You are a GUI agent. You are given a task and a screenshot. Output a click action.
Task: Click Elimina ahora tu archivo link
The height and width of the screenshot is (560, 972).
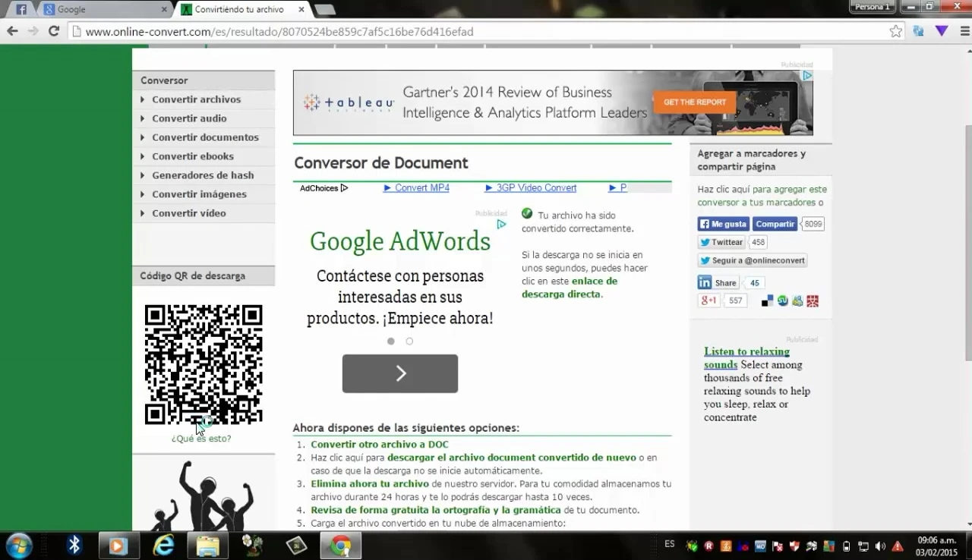370,484
